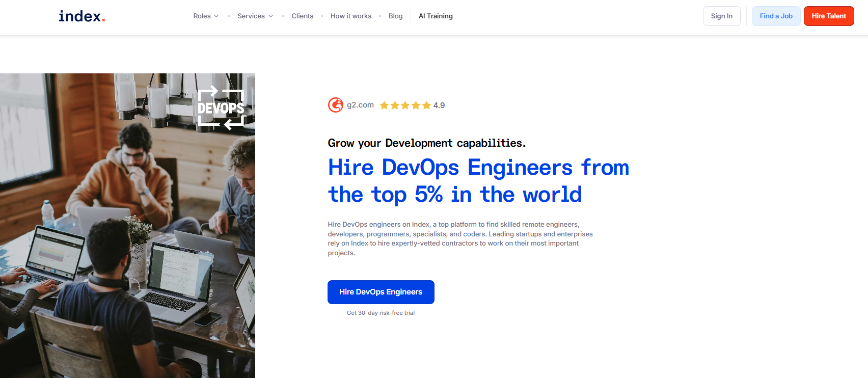Click the Sign In button

721,16
